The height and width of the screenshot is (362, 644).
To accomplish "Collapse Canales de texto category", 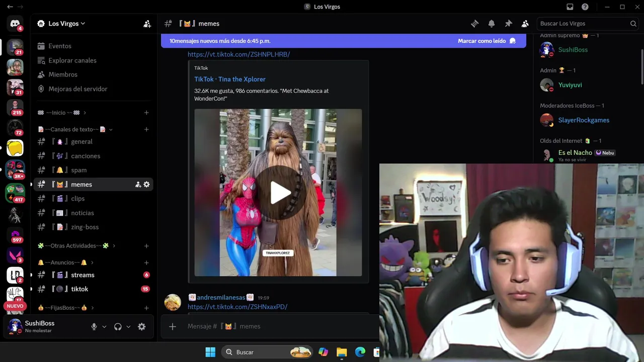I will coord(75,129).
